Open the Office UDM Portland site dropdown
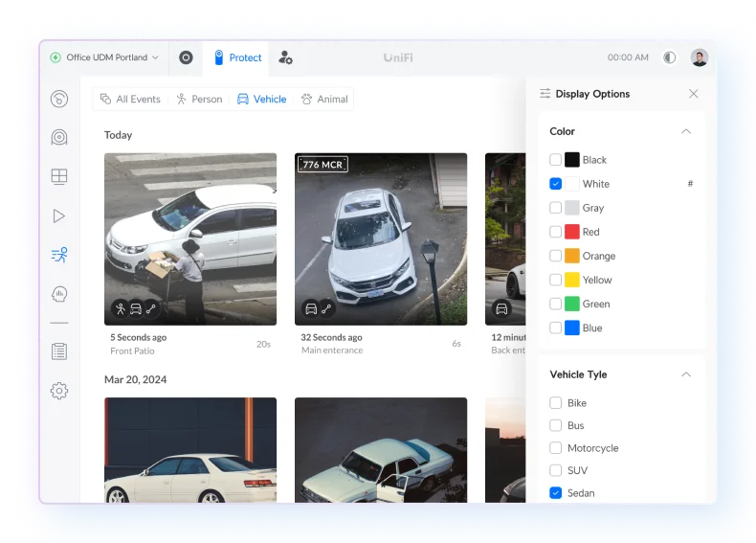 tap(104, 57)
